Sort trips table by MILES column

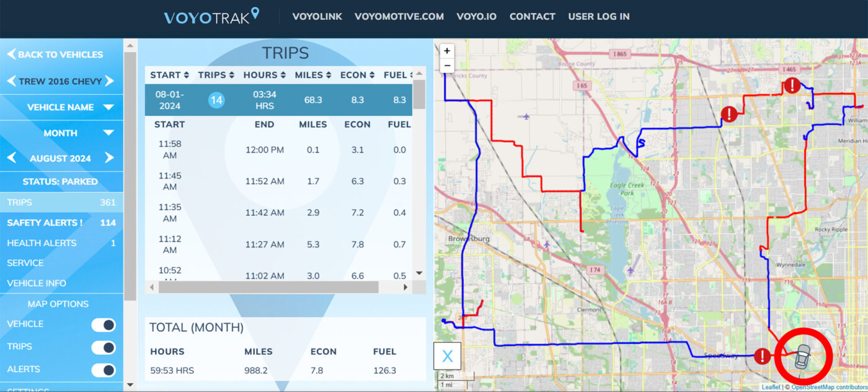click(313, 75)
